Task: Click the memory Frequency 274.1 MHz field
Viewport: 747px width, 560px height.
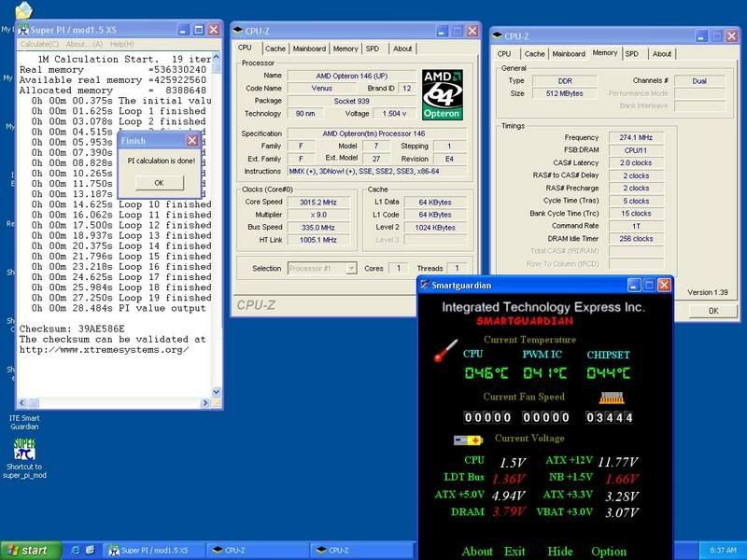Action: [636, 137]
